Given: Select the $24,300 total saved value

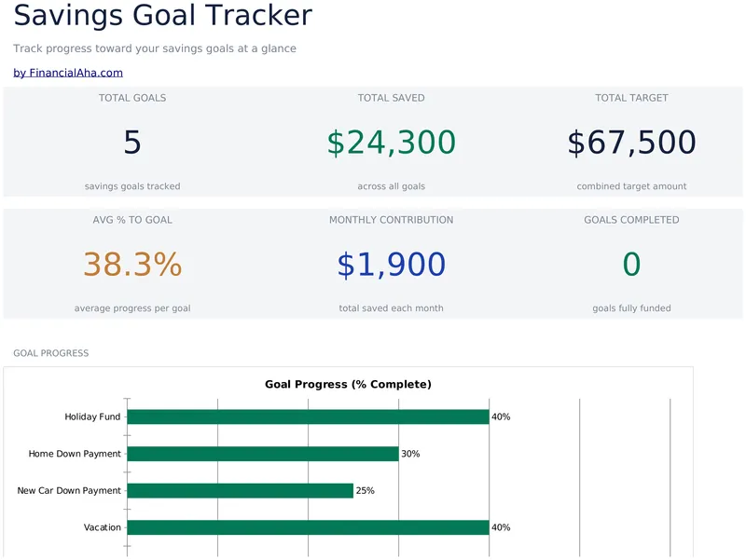Looking at the screenshot, I should [391, 143].
